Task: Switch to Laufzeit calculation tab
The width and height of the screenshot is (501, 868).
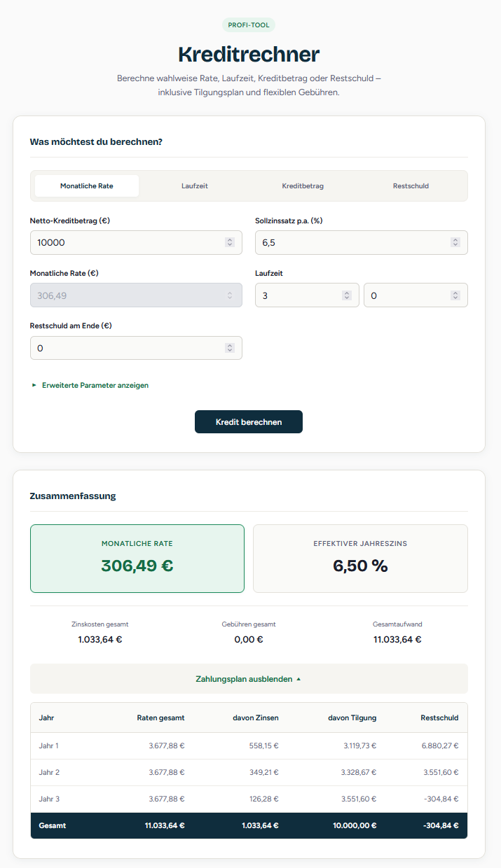Action: point(195,186)
